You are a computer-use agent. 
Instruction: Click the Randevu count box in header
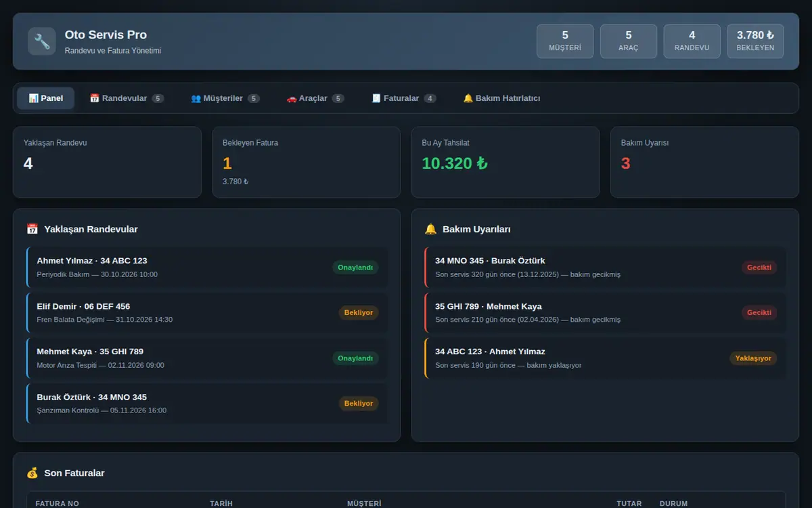(692, 41)
